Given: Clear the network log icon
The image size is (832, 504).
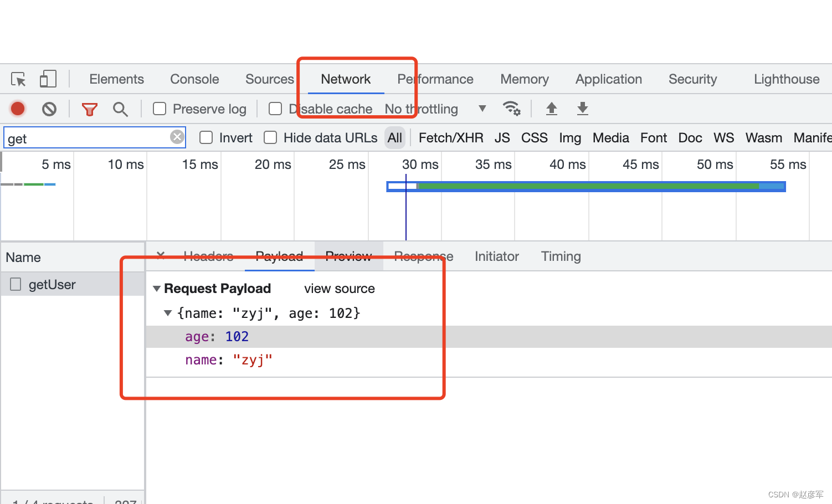Looking at the screenshot, I should click(x=49, y=109).
